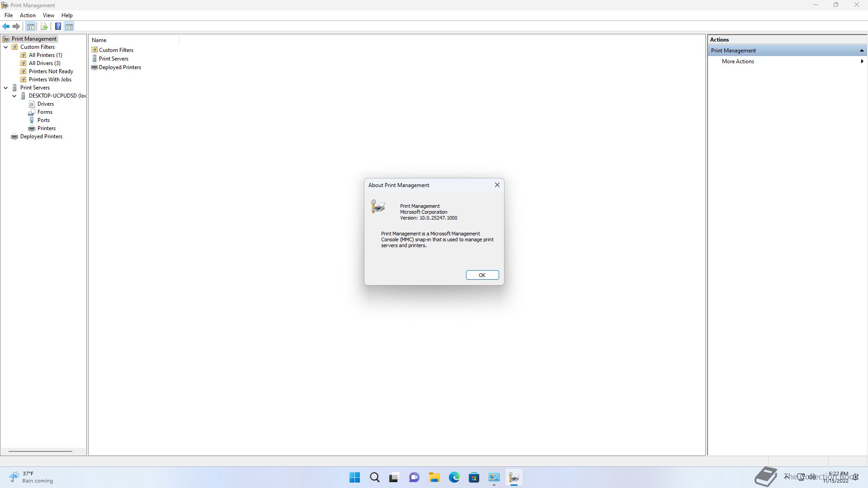Image resolution: width=868 pixels, height=488 pixels.
Task: Close the About Print Management dialog with X
Action: pyautogui.click(x=497, y=185)
